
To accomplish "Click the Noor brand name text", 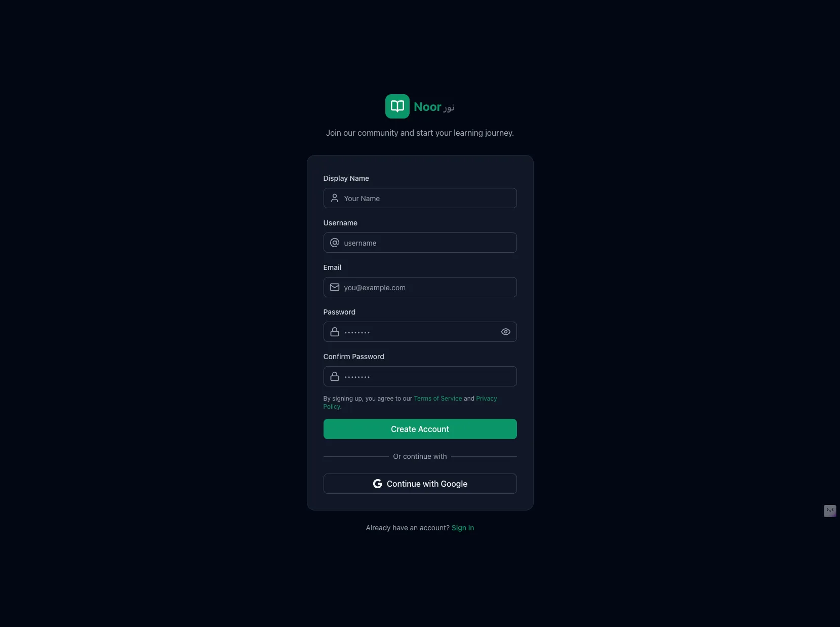I will 427,107.
